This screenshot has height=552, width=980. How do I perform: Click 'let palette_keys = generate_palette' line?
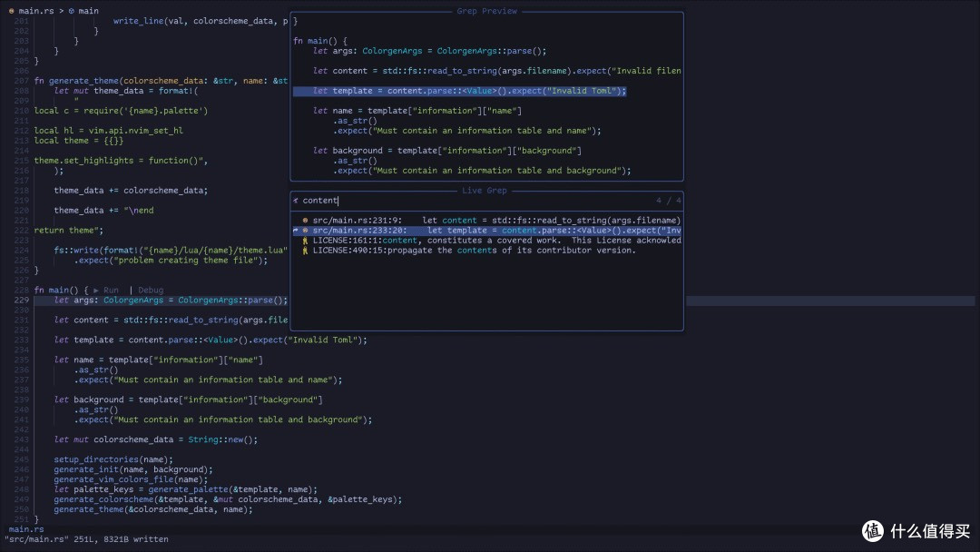pyautogui.click(x=186, y=489)
